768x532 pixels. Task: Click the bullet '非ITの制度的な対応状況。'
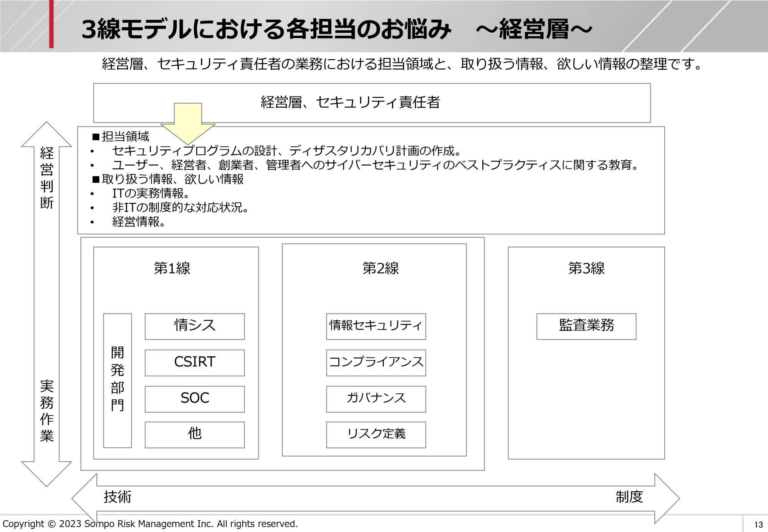click(x=180, y=207)
